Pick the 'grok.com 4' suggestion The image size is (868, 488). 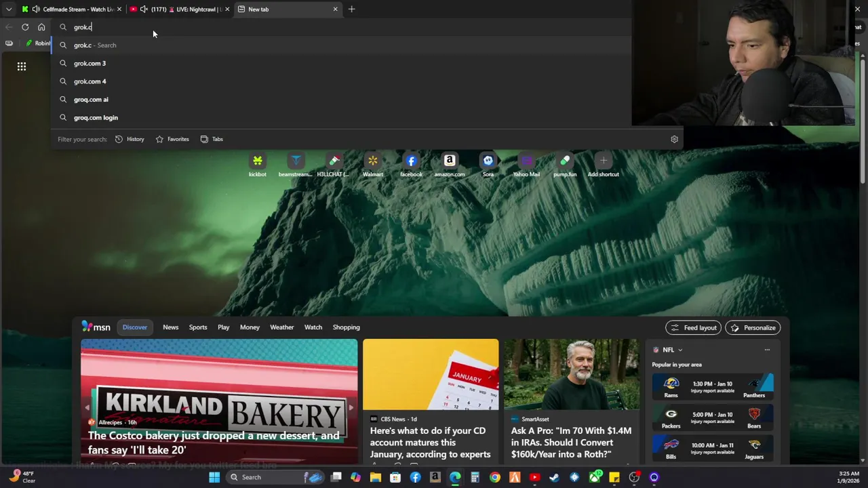[341, 81]
